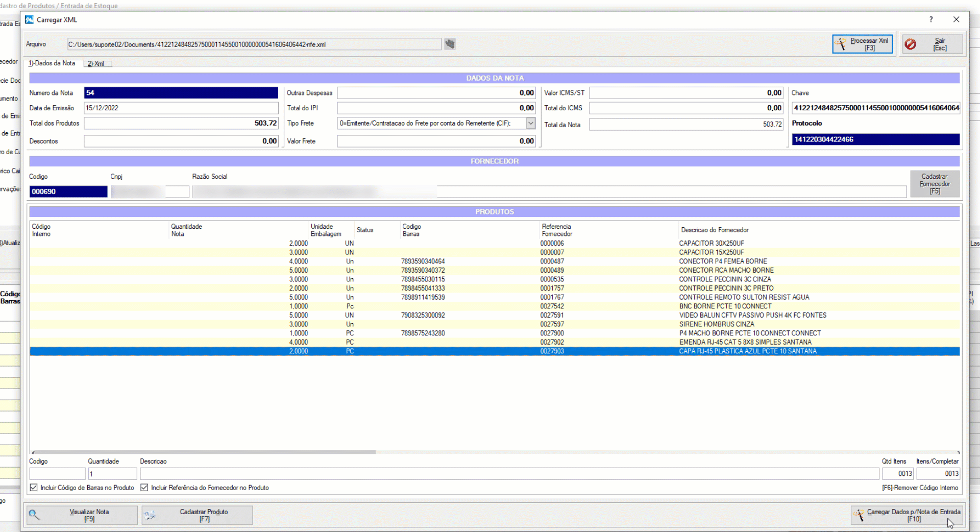Image resolution: width=980 pixels, height=532 pixels.
Task: Click the Total do ICMS field
Action: point(686,108)
